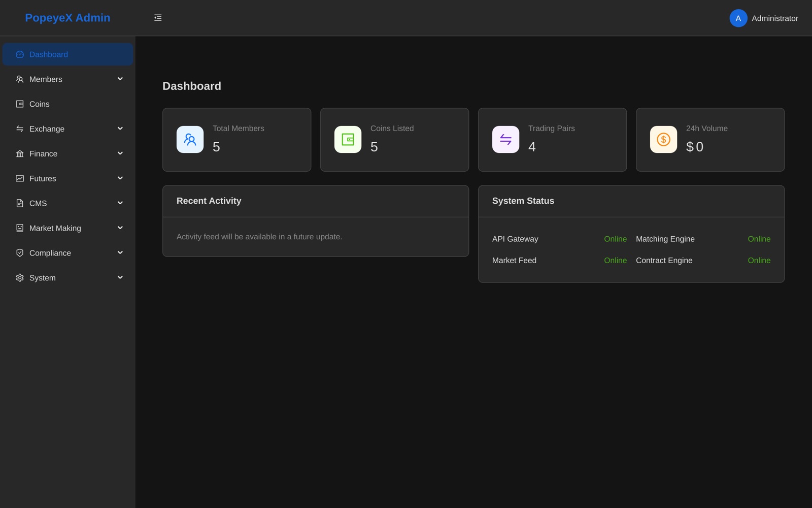This screenshot has height=508, width=812.
Task: Click the Trading Pairs label text
Action: [x=551, y=129]
